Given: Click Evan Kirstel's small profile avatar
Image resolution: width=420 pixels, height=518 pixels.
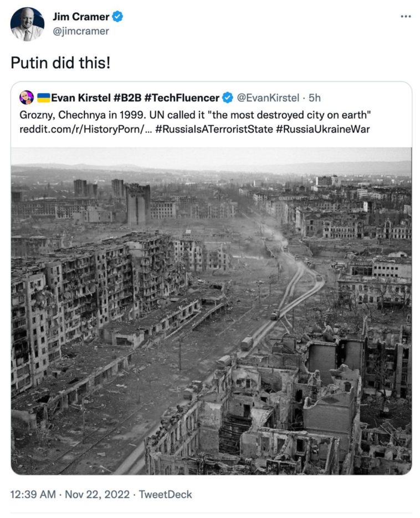Looking at the screenshot, I should click(x=27, y=98).
